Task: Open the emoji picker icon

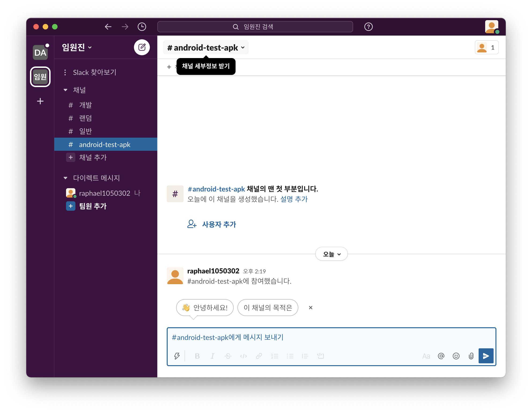Action: pyautogui.click(x=456, y=356)
